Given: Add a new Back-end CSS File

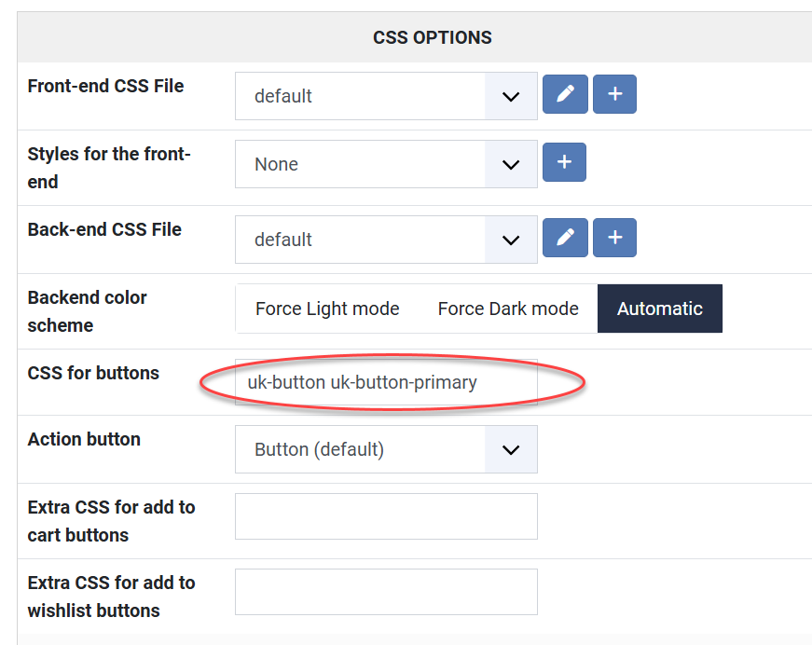Looking at the screenshot, I should tap(614, 238).
